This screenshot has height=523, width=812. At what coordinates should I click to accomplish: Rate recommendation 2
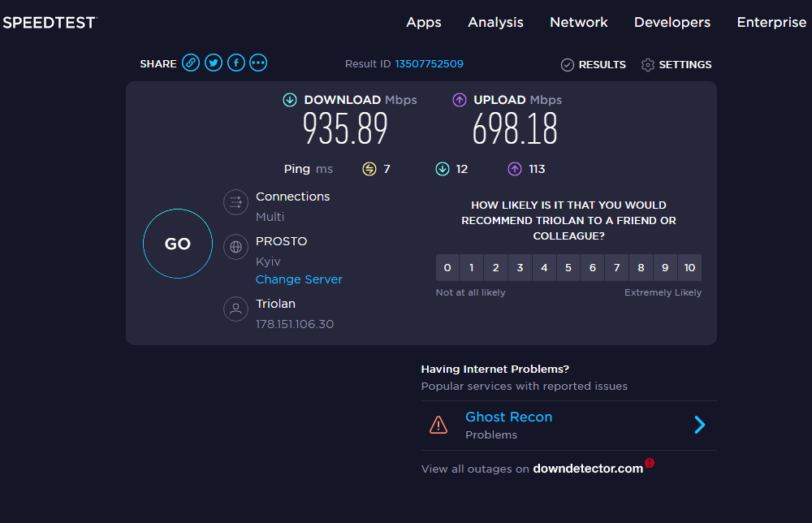coord(495,268)
